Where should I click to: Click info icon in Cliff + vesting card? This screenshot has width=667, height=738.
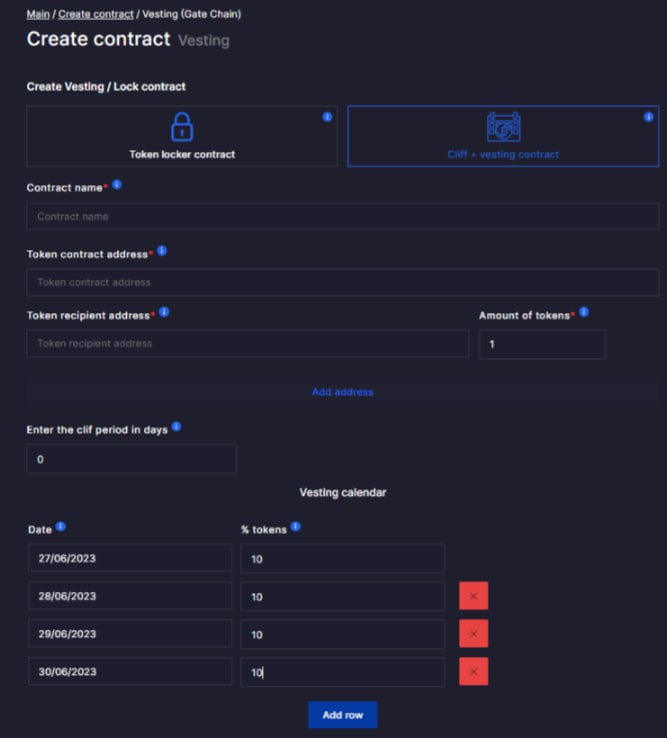pyautogui.click(x=649, y=117)
